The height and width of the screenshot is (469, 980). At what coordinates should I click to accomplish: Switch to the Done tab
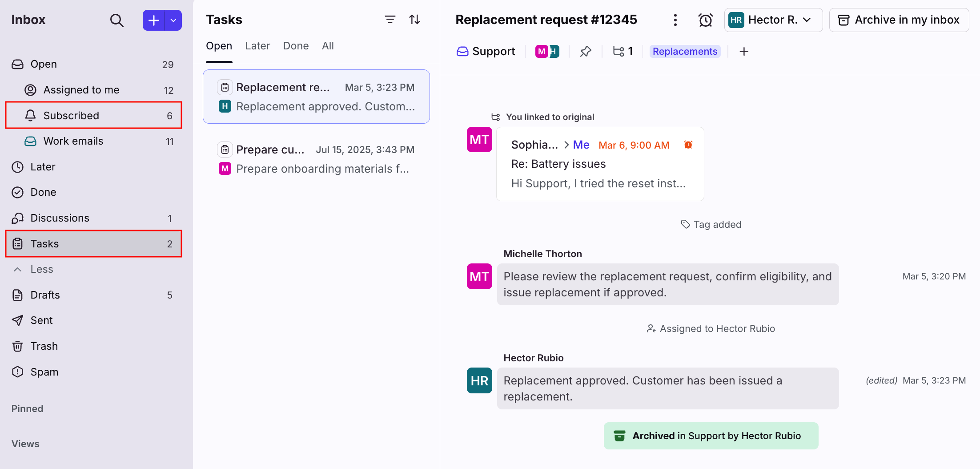click(296, 46)
